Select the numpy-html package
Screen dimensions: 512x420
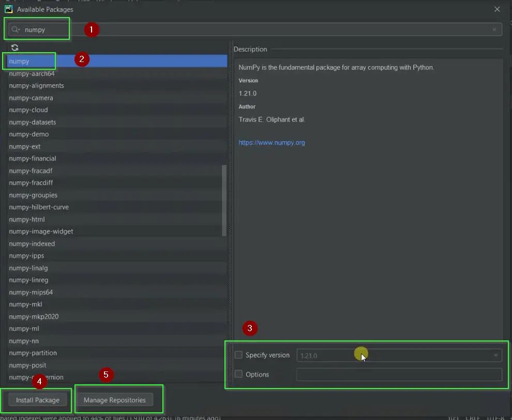click(x=117, y=219)
